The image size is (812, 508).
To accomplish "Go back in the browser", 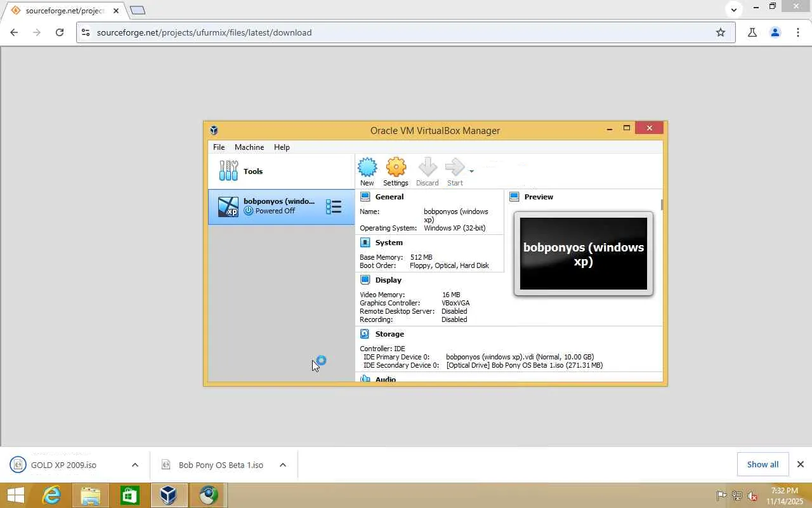I will point(14,32).
